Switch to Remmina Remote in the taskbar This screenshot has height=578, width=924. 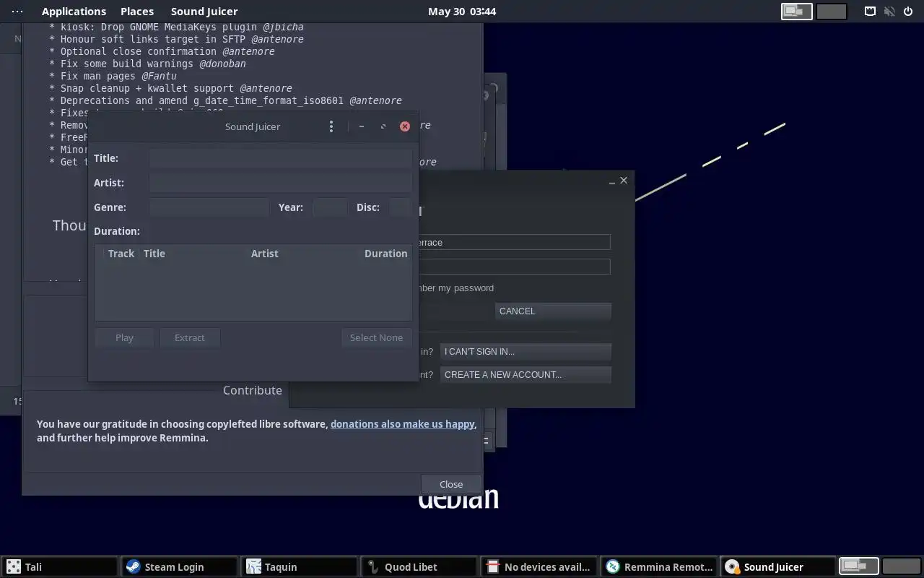tap(659, 567)
